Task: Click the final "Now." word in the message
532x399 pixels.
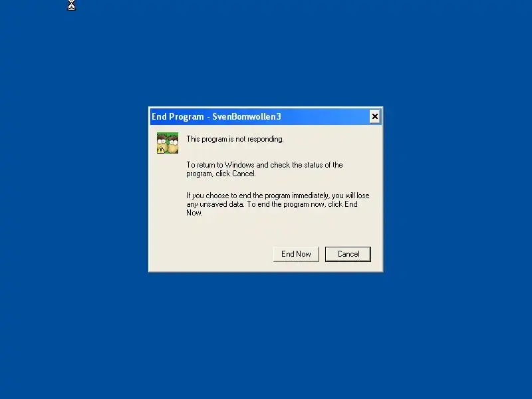Action: coord(194,213)
